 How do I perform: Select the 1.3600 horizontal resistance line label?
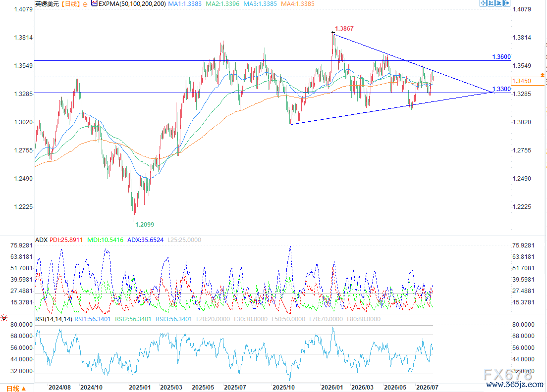[x=501, y=56]
